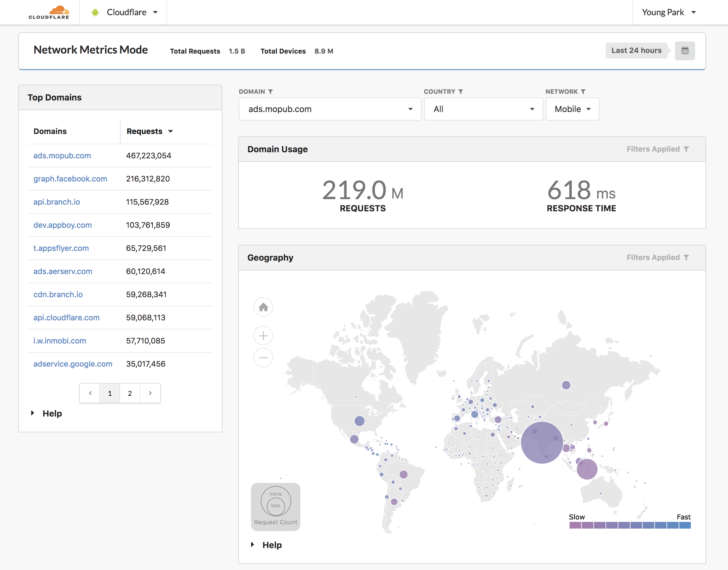This screenshot has width=728, height=570.
Task: Click the Domain filter funnel icon
Action: point(270,91)
